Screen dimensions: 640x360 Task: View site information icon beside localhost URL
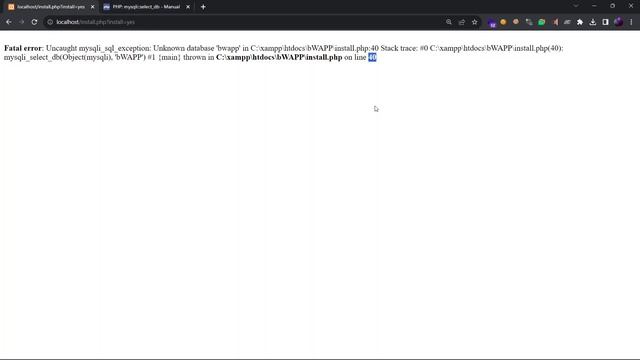tap(50, 22)
